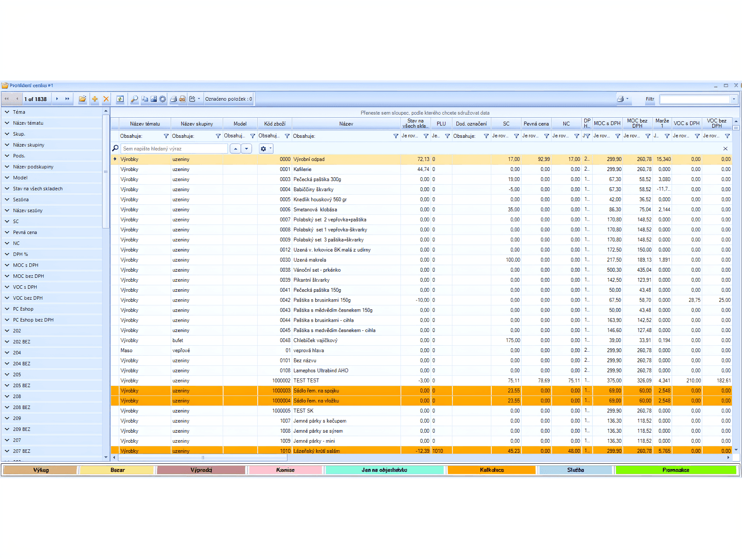Sort by Kód zboží column header
Image resolution: width=742 pixels, height=560 pixels.
[275, 124]
